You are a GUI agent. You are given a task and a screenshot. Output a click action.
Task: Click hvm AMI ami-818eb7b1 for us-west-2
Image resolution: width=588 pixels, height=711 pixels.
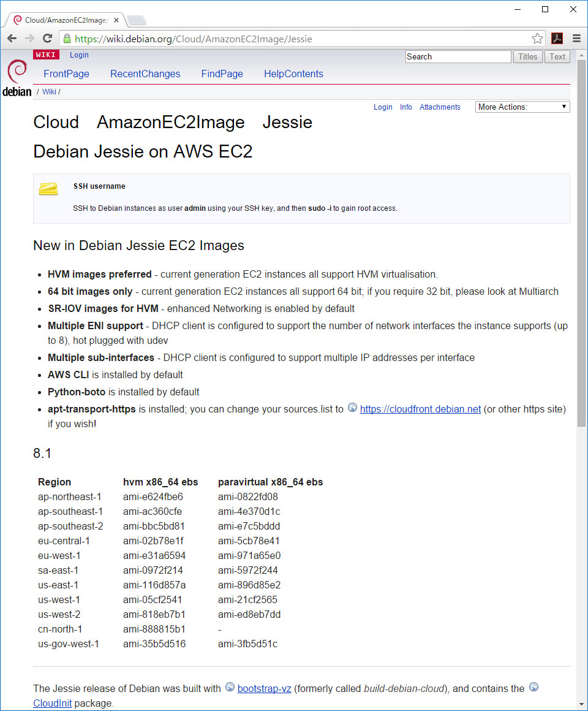(154, 614)
